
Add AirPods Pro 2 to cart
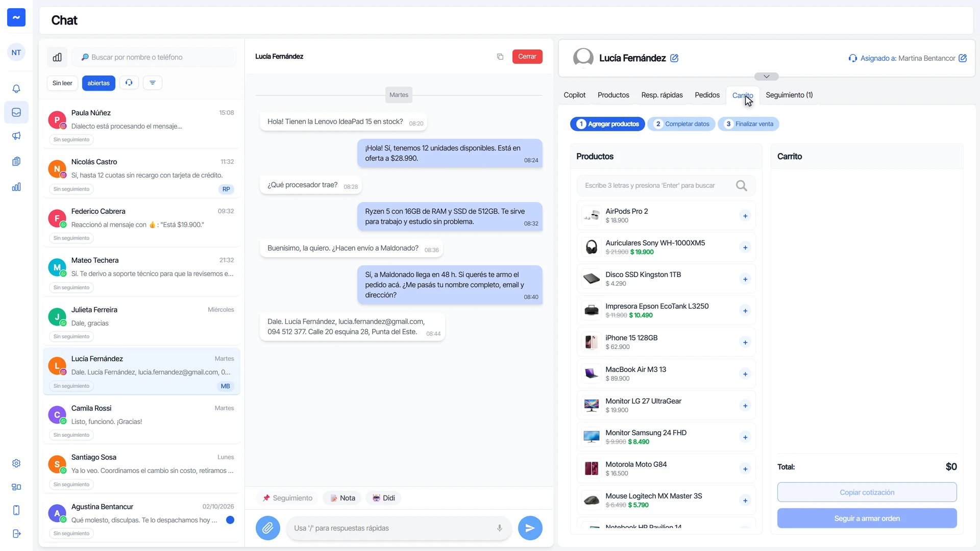tap(745, 216)
